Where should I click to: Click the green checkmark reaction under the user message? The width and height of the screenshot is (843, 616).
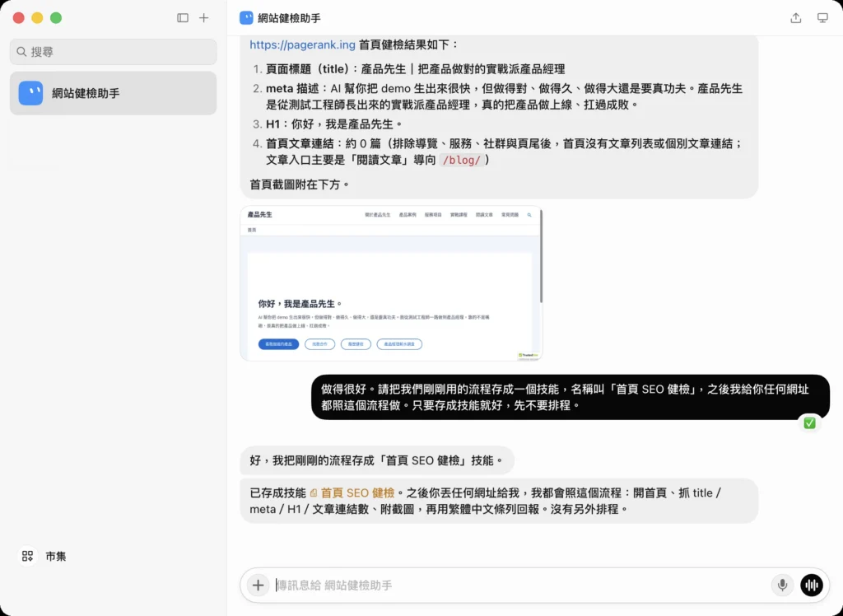coord(810,423)
